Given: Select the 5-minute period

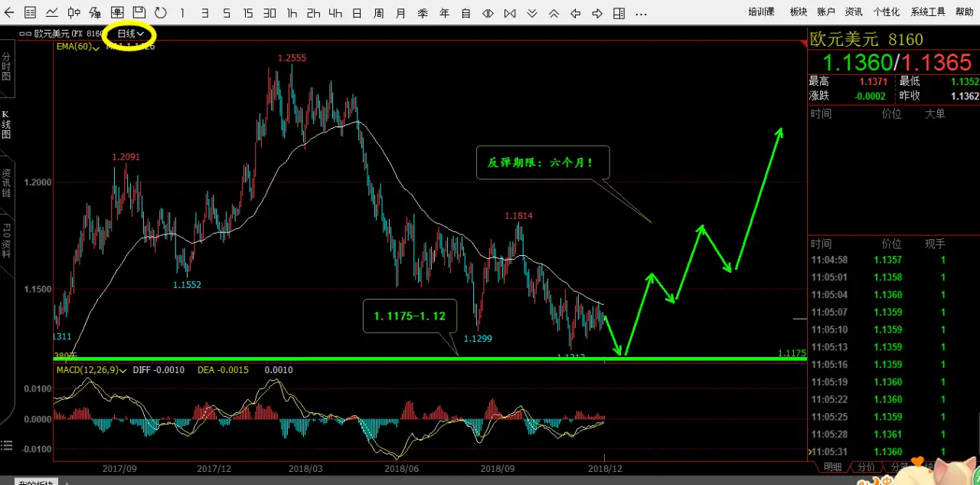Looking at the screenshot, I should click(227, 13).
